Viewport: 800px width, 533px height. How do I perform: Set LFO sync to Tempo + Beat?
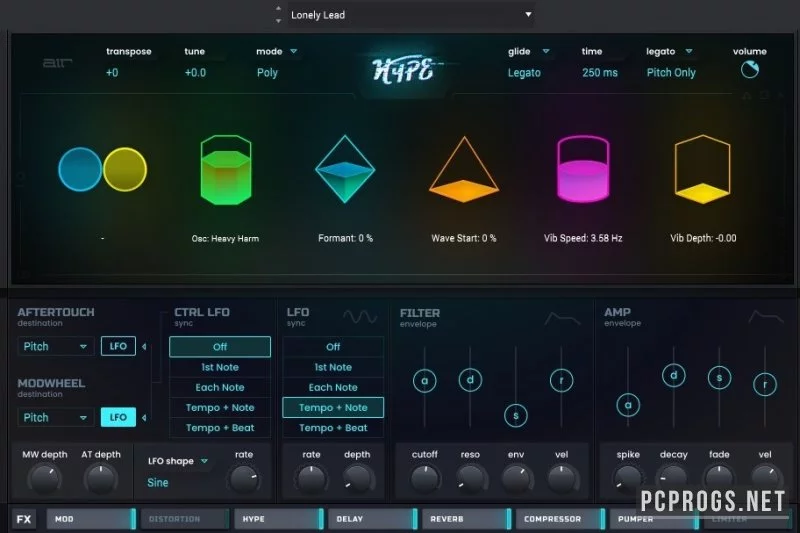pyautogui.click(x=333, y=428)
